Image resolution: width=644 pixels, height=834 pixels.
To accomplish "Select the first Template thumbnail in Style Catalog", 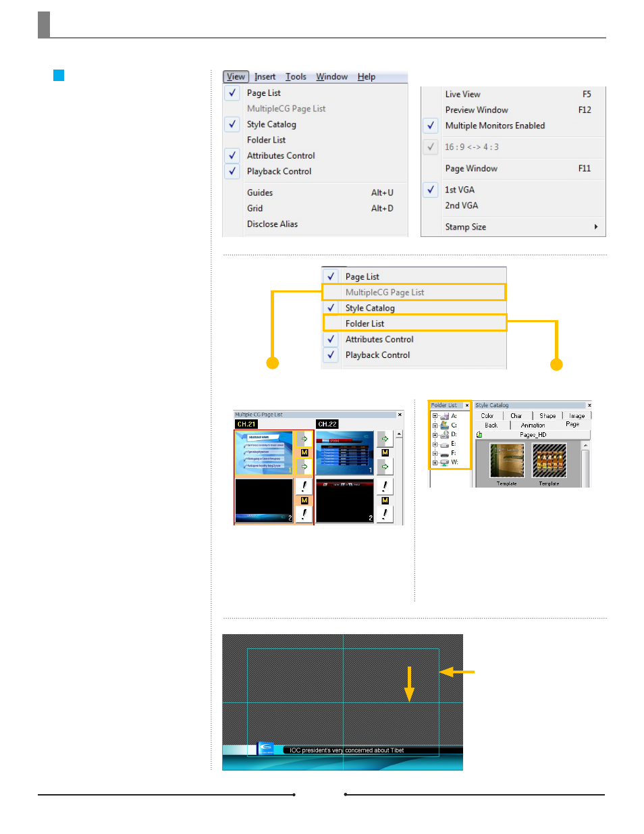I will pos(506,461).
